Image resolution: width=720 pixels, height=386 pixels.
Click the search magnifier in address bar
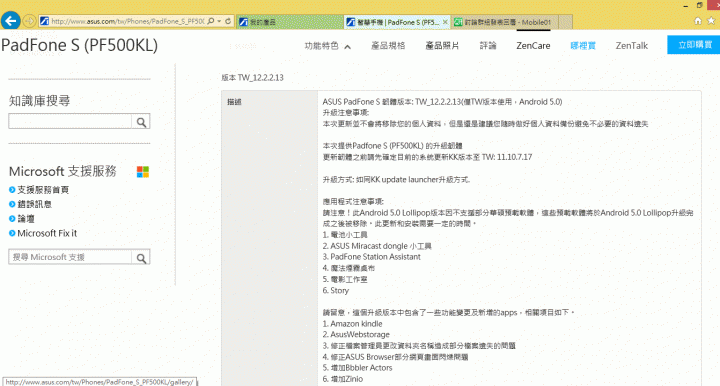pyautogui.click(x=211, y=21)
